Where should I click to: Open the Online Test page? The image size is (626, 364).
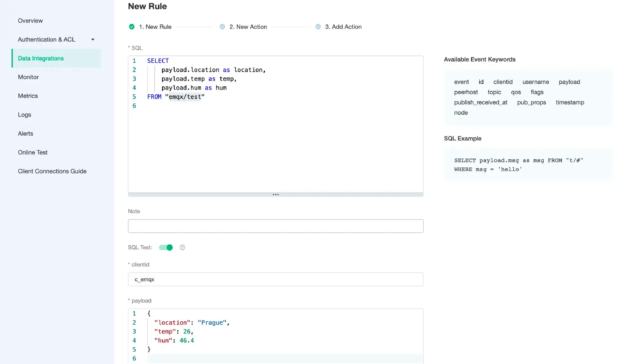pyautogui.click(x=33, y=152)
